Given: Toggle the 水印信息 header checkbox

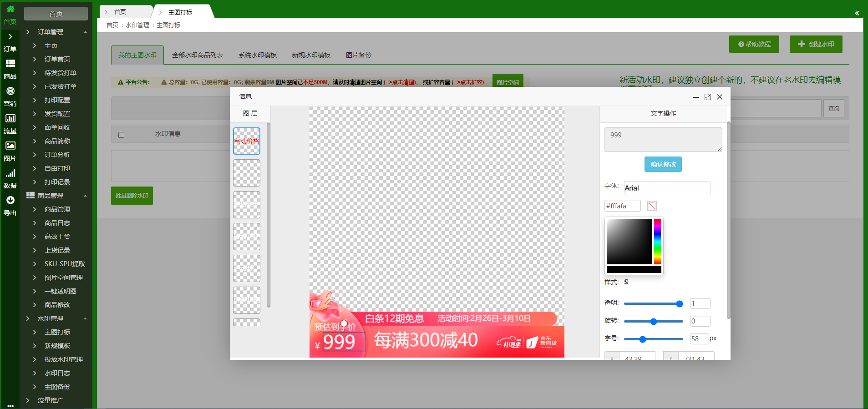Looking at the screenshot, I should click(x=121, y=135).
